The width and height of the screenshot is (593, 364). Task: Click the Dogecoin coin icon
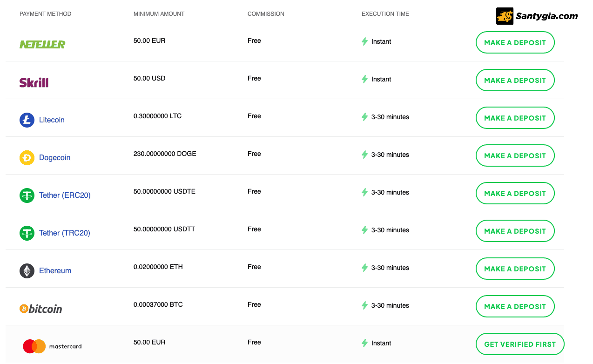[x=27, y=157]
